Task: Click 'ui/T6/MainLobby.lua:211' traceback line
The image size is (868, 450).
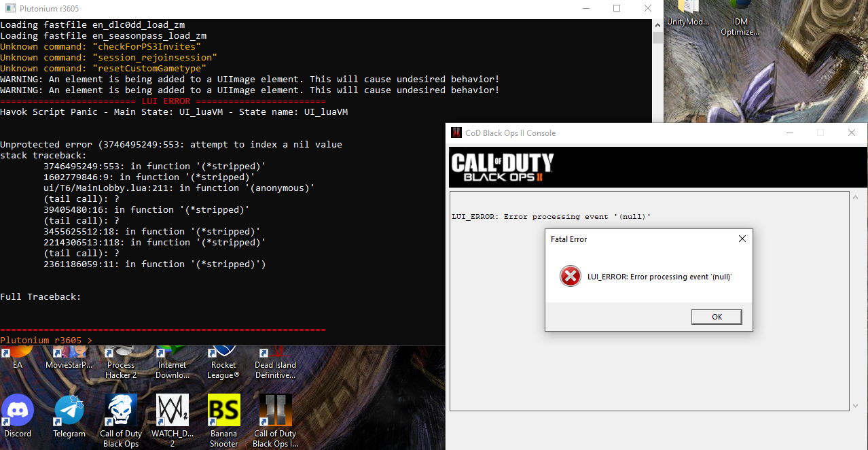Action: (179, 188)
